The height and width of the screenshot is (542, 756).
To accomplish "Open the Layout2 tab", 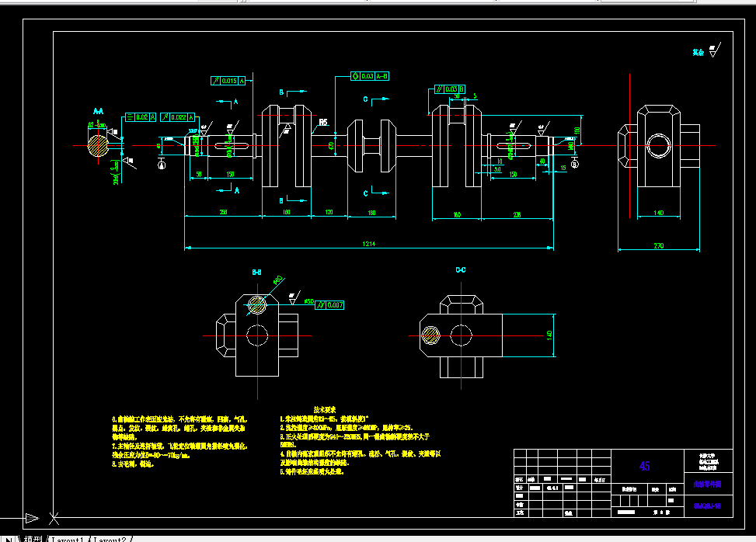I will pos(110,539).
